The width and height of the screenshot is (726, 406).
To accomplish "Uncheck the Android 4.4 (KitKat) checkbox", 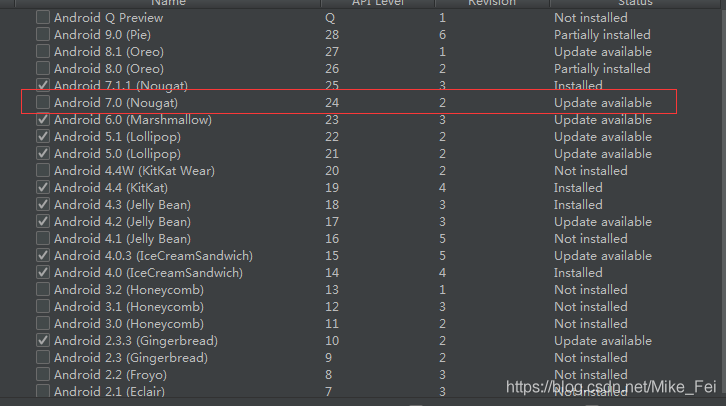I will coord(43,188).
